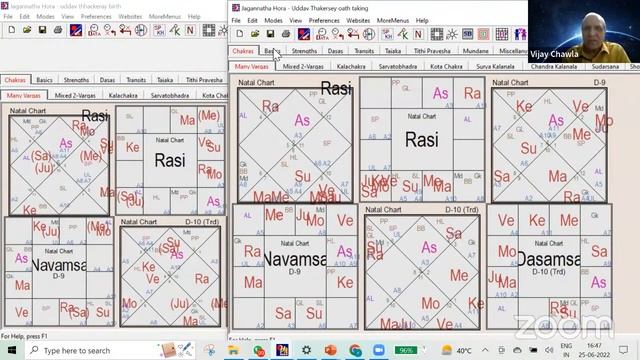
Task: Click SB icon in right window toolbar
Action: (467, 34)
